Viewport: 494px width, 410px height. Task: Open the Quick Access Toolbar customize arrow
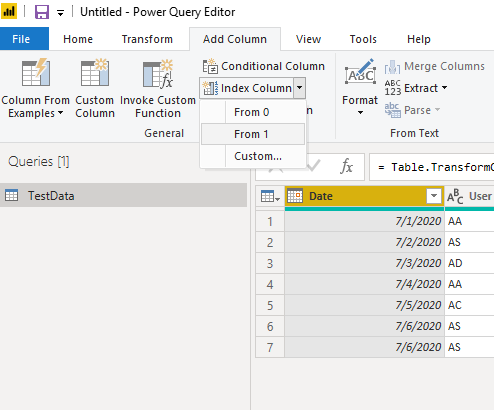pos(60,13)
